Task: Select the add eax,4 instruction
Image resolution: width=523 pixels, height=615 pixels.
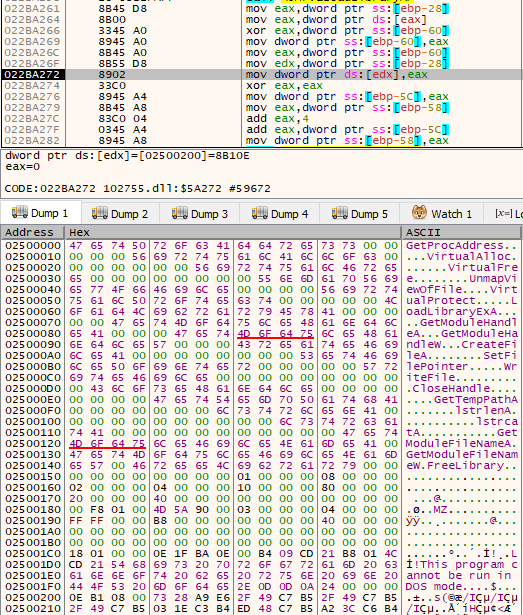Action: [277, 118]
